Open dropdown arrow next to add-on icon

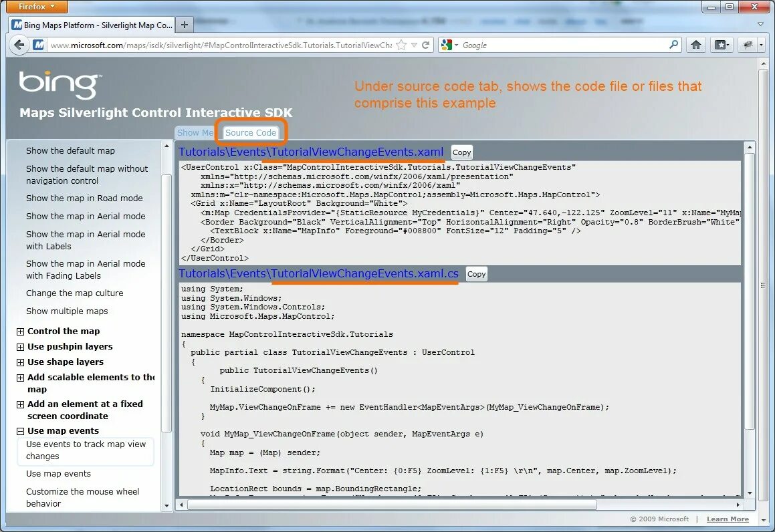[761, 45]
